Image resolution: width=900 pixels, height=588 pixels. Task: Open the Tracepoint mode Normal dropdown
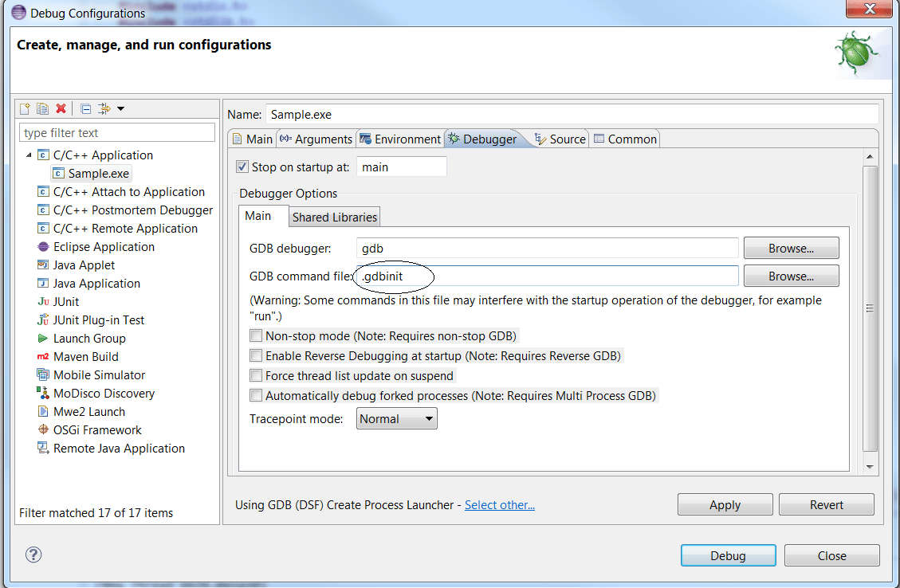[397, 419]
